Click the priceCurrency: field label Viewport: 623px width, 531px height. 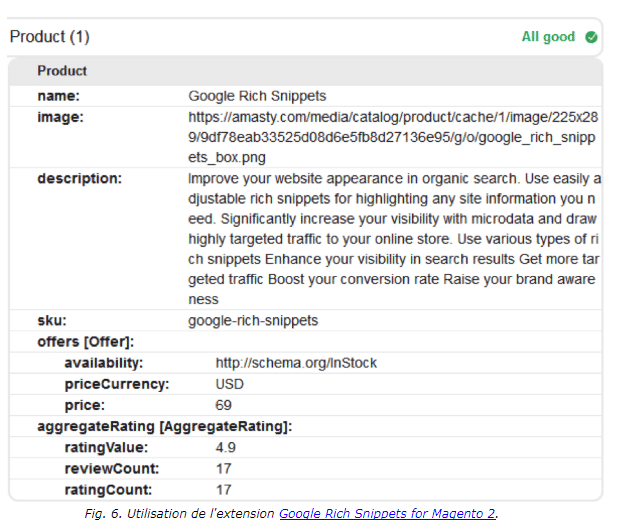click(x=117, y=384)
